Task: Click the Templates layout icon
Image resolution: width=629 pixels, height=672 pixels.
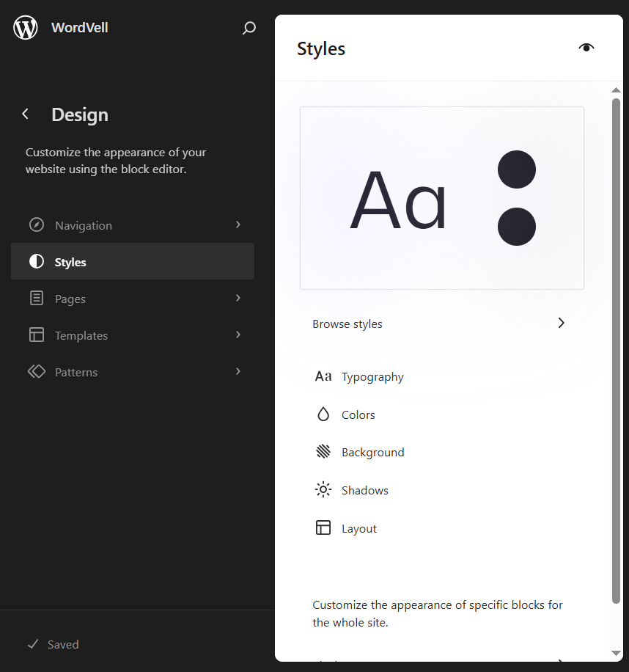Action: tap(37, 335)
